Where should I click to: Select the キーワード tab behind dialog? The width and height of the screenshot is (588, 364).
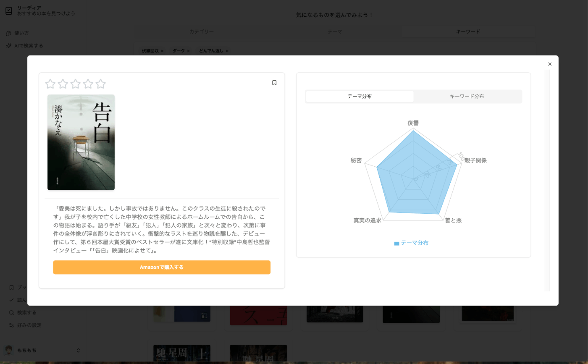pos(468,31)
